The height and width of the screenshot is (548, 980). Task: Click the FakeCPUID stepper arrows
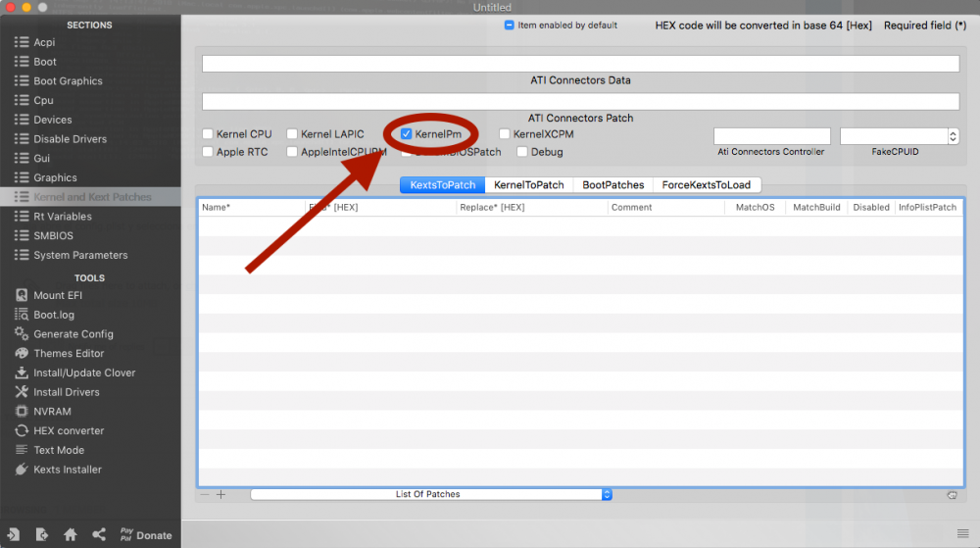[953, 136]
